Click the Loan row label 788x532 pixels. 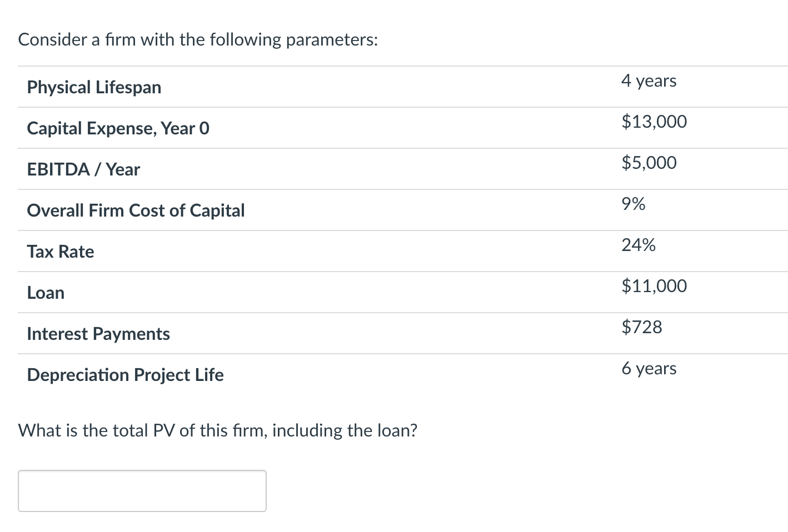[x=45, y=292]
